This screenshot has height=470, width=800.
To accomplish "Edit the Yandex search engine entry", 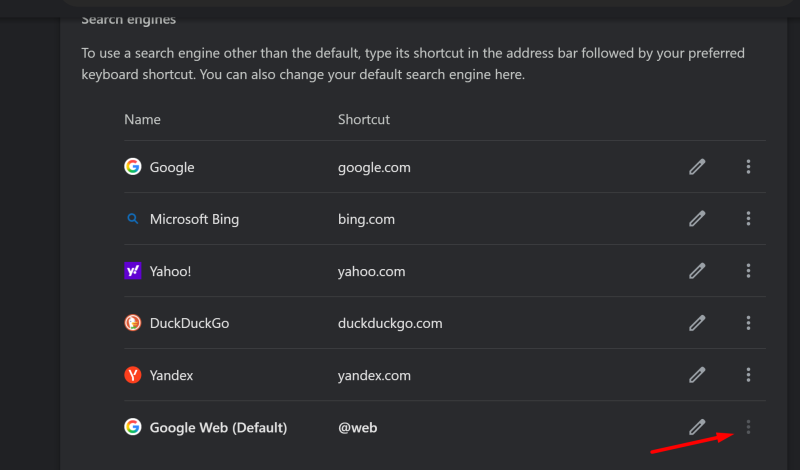I will (697, 375).
